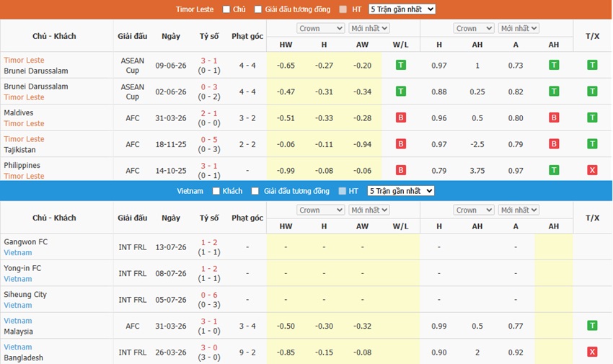Click T/X badge X in Philippines row
The image size is (613, 364).
592,170
